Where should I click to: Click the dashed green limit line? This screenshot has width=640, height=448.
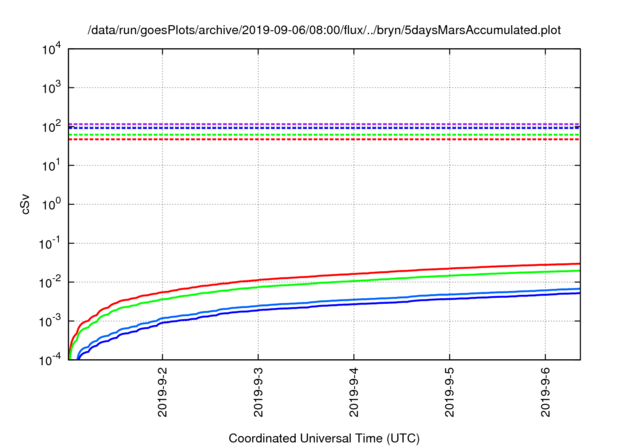tap(324, 135)
